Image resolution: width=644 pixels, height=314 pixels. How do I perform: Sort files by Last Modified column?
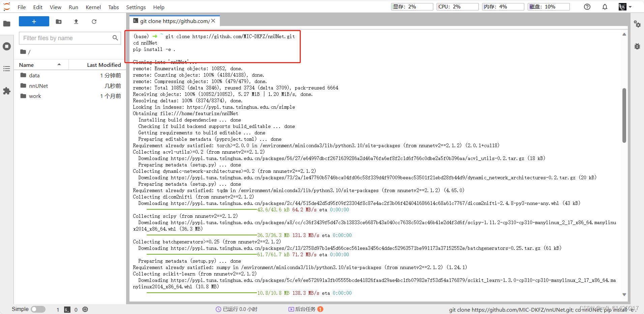[97, 65]
